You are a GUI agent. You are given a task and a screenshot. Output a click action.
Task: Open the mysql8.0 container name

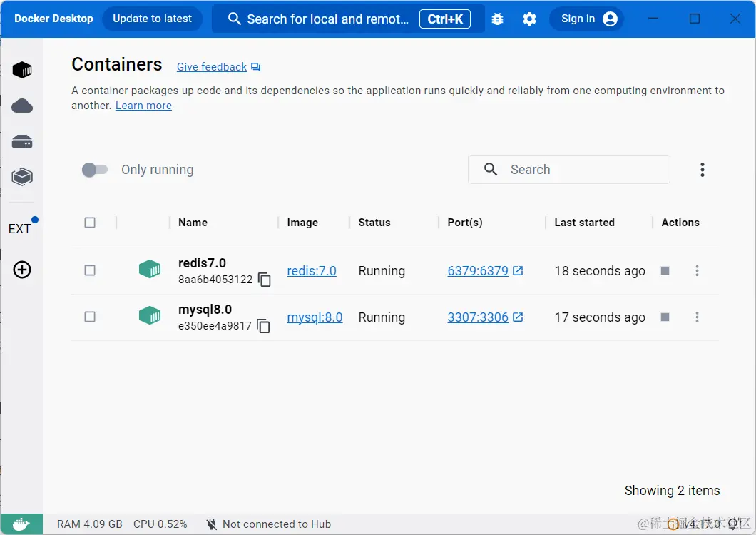click(x=205, y=309)
